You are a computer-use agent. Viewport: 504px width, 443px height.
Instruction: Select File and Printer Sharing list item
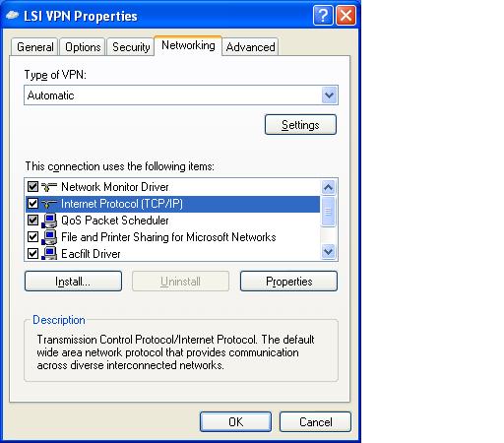pyautogui.click(x=168, y=237)
